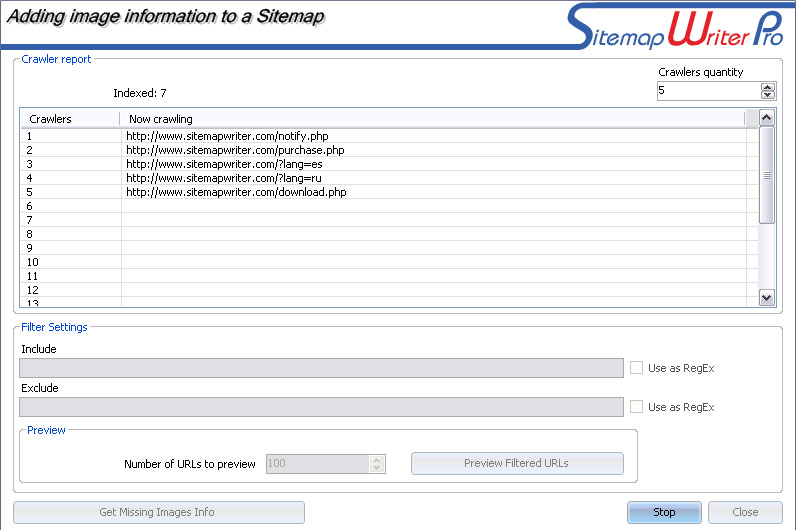Viewport: 796px width, 530px height.
Task: Stop the crawling process
Action: tap(664, 512)
